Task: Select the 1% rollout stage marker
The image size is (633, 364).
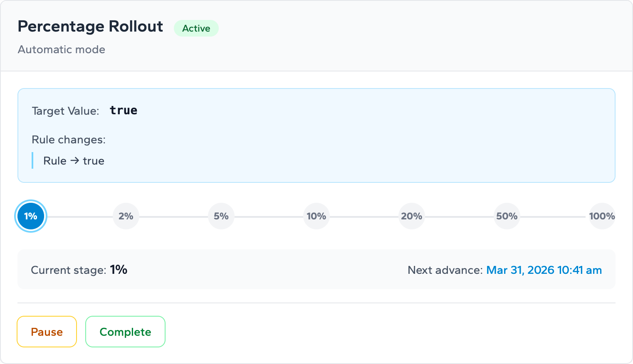Action: tap(31, 216)
